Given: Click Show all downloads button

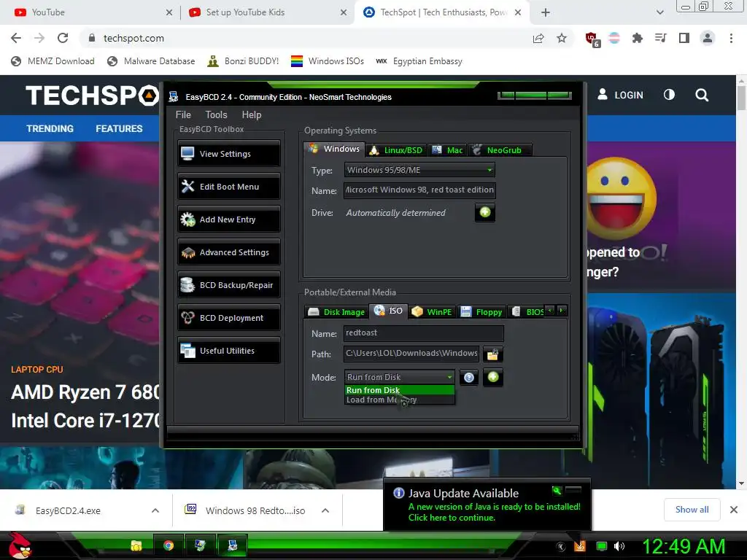Looking at the screenshot, I should click(x=692, y=510).
